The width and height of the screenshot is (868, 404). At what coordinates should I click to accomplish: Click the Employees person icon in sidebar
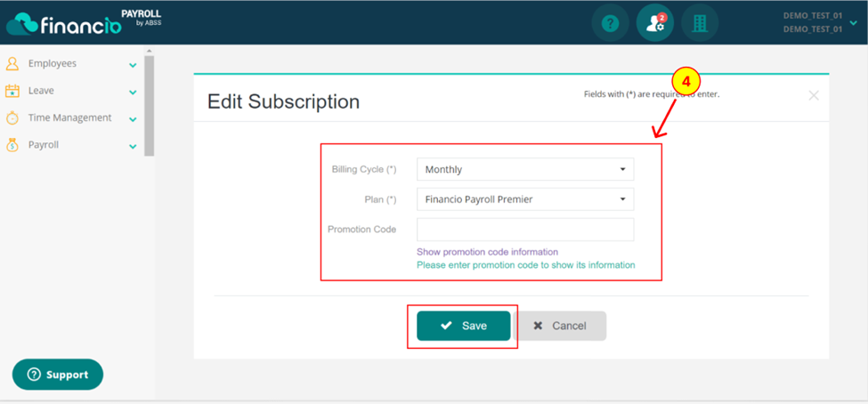[x=12, y=64]
